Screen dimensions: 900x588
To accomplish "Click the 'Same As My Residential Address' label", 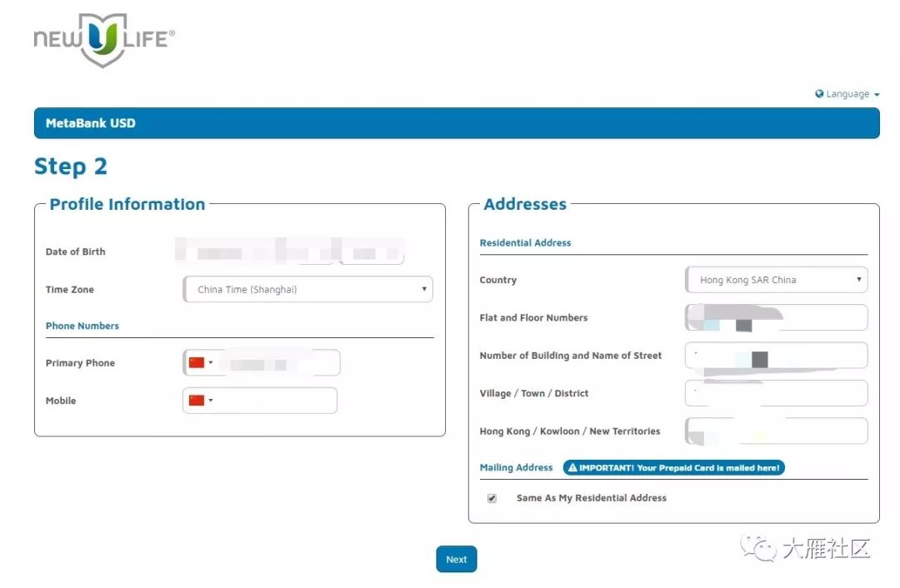I will click(592, 498).
